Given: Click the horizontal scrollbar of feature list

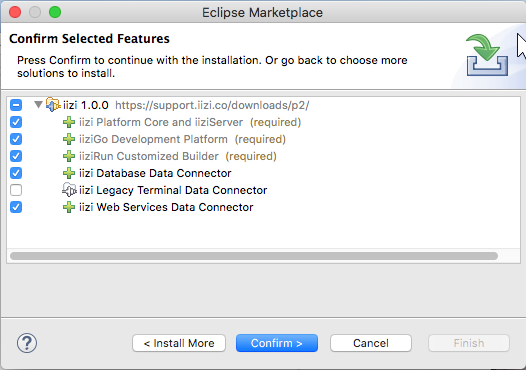Looking at the screenshot, I should point(254,256).
